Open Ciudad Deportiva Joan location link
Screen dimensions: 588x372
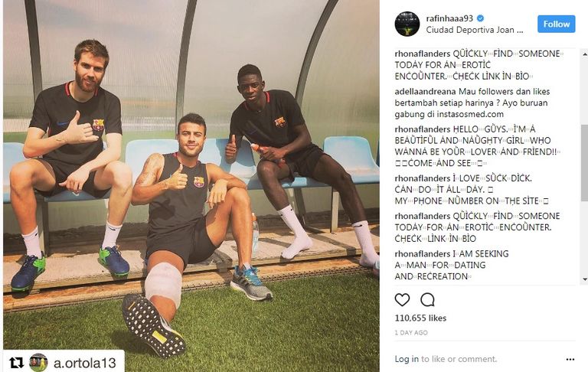pyautogui.click(x=475, y=30)
